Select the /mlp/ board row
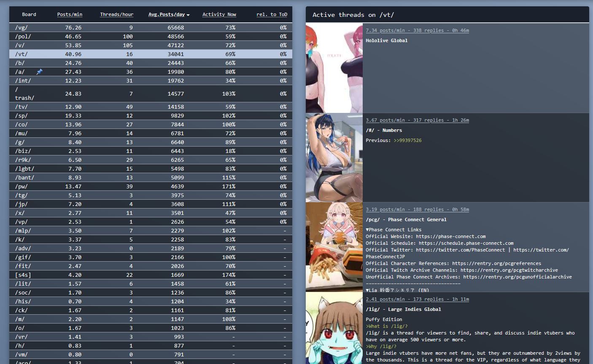The width and height of the screenshot is (593, 364). (x=151, y=230)
